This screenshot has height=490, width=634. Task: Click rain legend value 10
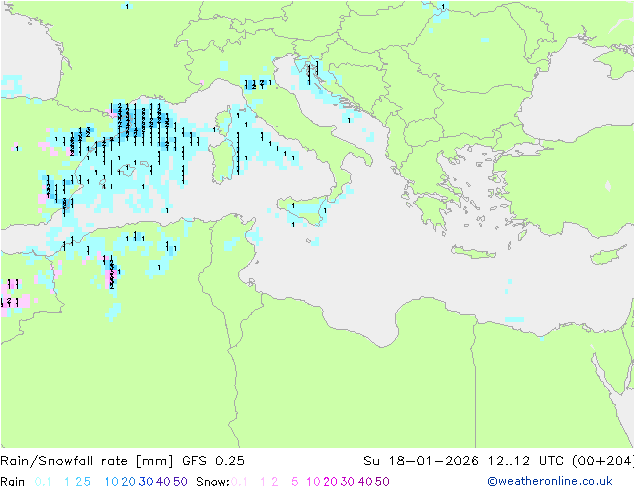(112, 482)
